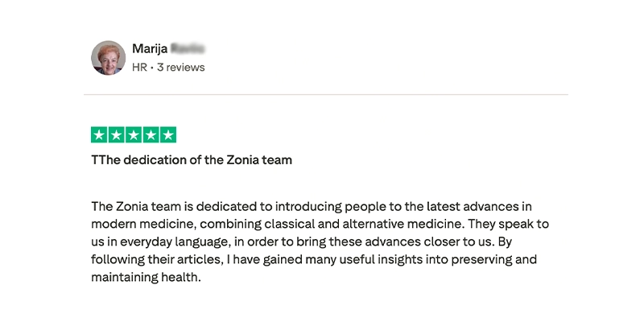
Task: Select the third green rating star
Action: point(134,135)
